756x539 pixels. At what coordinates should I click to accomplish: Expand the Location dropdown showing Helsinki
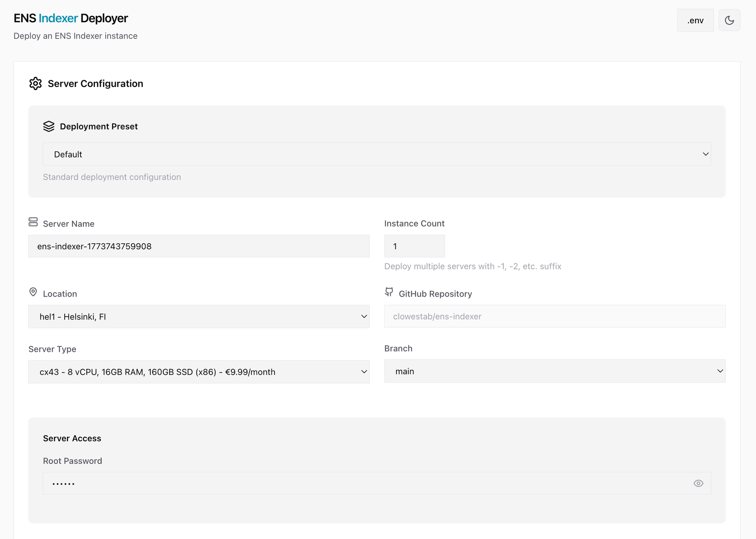click(x=199, y=316)
